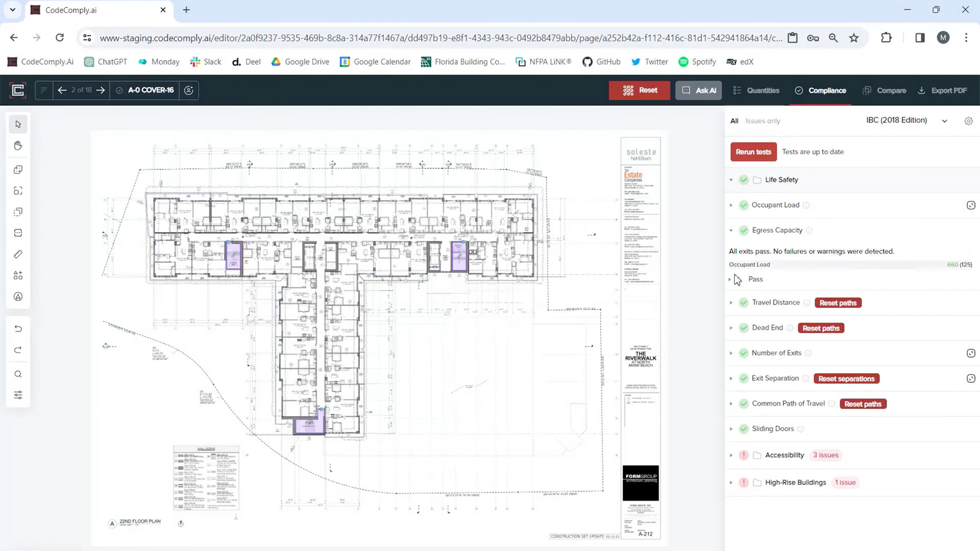The height and width of the screenshot is (551, 980).
Task: Select the pointer cursor tool
Action: 18,124
